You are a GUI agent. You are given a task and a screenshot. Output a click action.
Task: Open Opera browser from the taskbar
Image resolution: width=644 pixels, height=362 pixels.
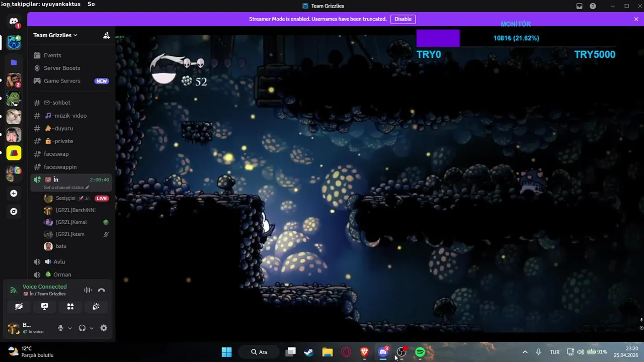point(346,352)
